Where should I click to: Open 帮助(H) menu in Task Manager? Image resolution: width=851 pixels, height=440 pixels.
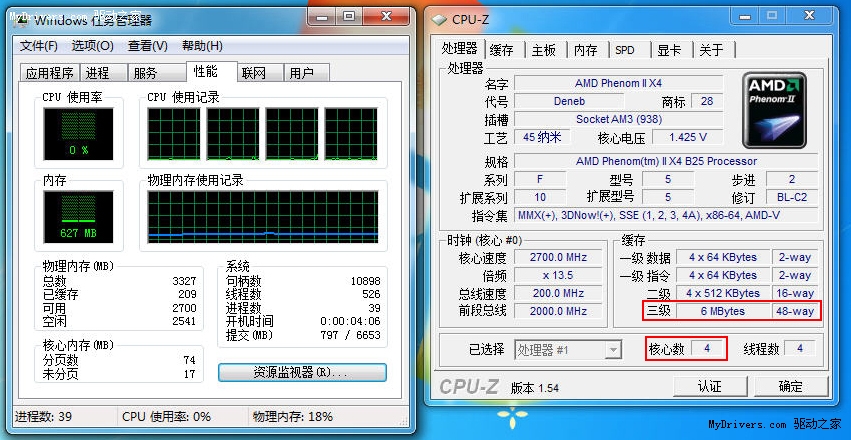202,46
